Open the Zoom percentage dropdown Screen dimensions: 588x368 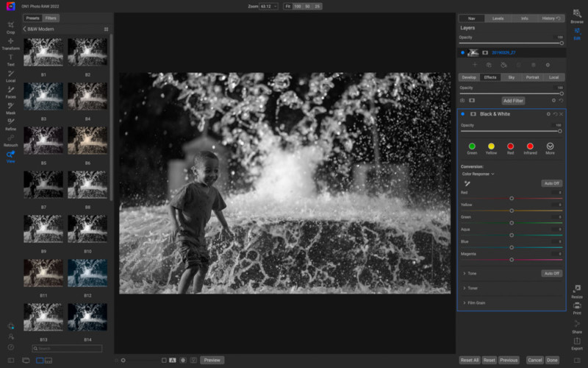pos(268,7)
